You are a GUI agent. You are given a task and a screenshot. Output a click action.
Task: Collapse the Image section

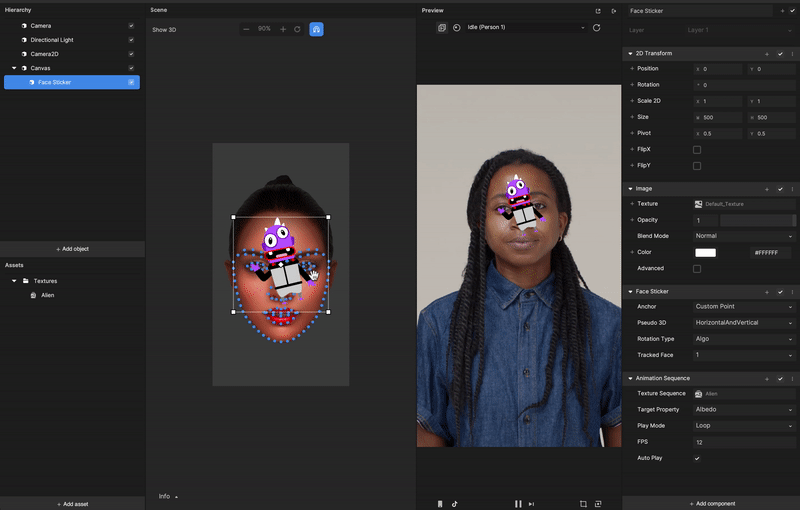[631, 189]
